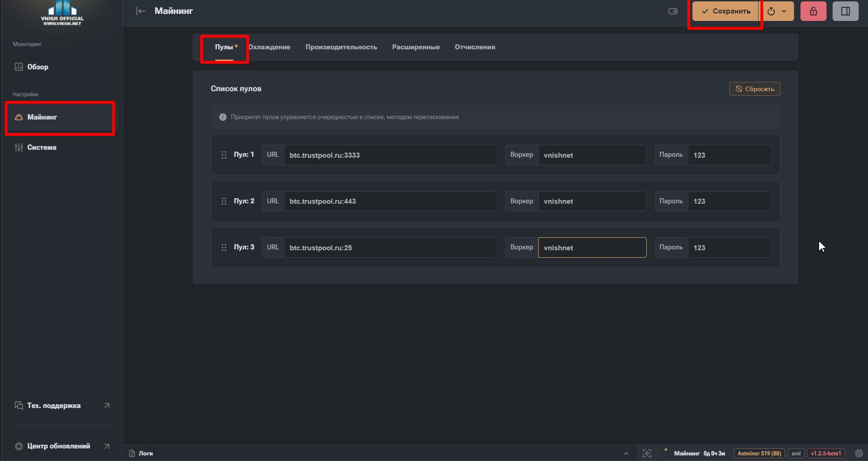Screen dimensions: 868x461
Task: Click the VNISH Official logo
Action: [x=62, y=13]
